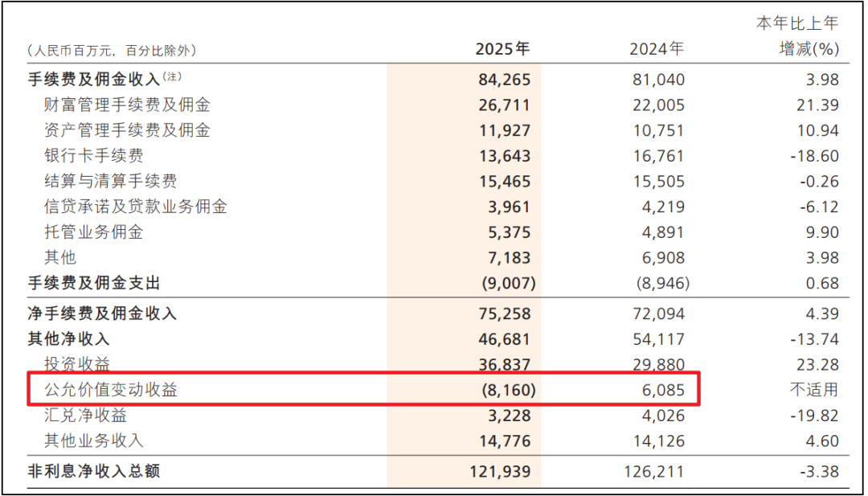Screen dimensions: 868x496
Task: Click the 净手续费及佣金收入 row label
Action: coord(102,314)
